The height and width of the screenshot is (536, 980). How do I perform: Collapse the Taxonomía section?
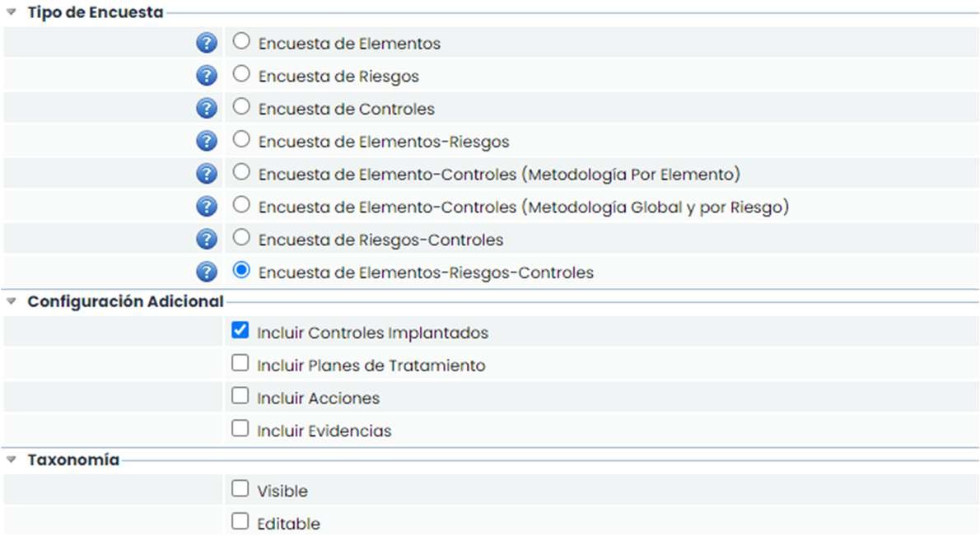[x=12, y=459]
